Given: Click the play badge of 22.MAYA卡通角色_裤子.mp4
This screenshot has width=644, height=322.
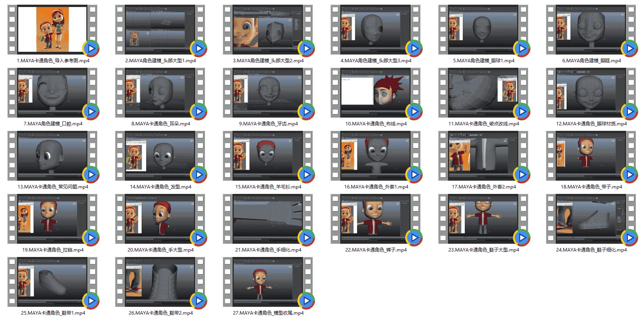Looking at the screenshot, I should pos(414,238).
